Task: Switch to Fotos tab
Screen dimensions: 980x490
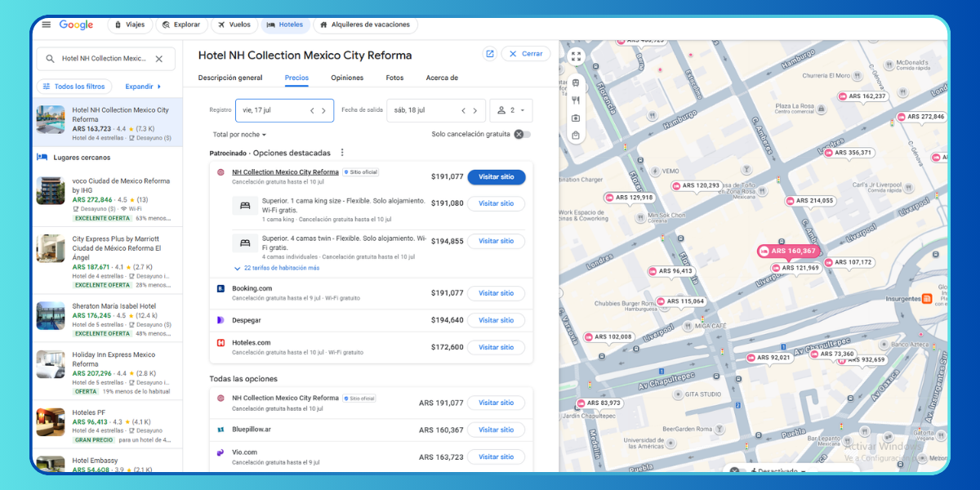Action: (394, 78)
